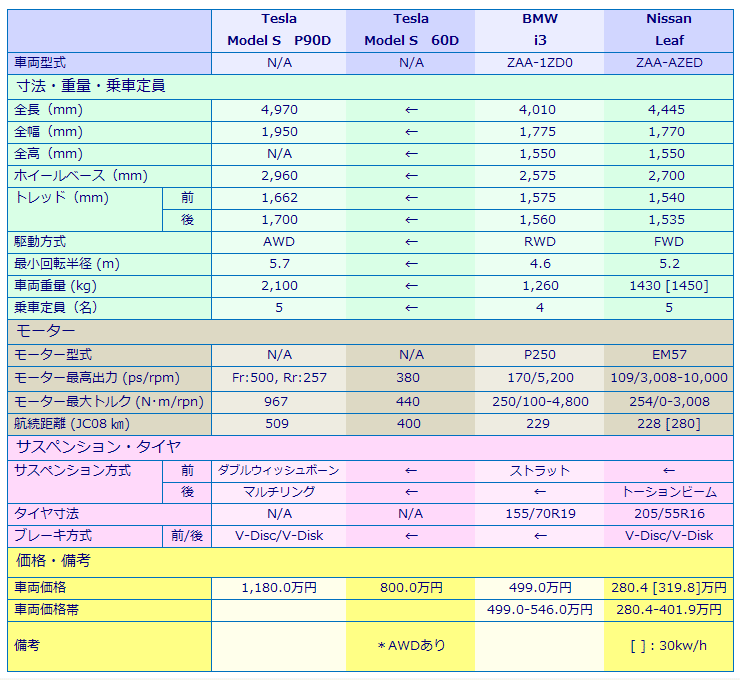Image resolution: width=740 pixels, height=680 pixels.
Task: Click the 2,960 wheelbase value
Action: 279,176
